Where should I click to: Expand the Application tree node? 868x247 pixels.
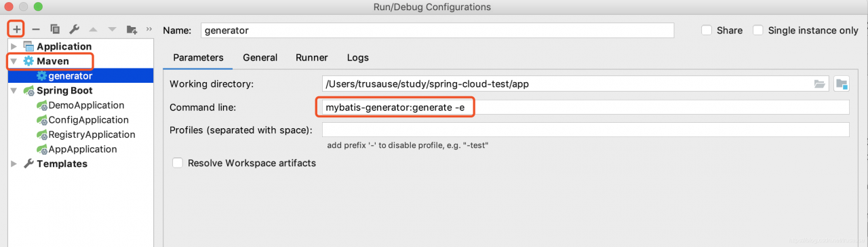pyautogui.click(x=14, y=46)
